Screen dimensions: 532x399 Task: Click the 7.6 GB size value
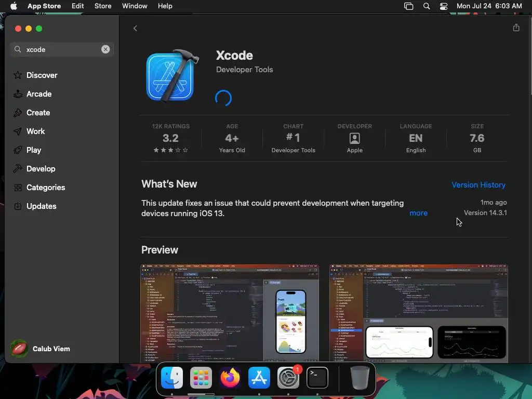[477, 139]
